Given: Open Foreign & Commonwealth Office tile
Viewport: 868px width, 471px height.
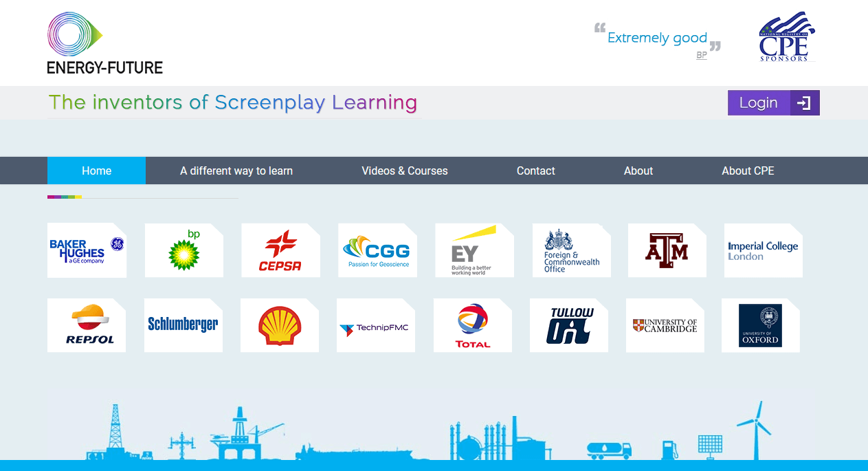Looking at the screenshot, I should 572,250.
